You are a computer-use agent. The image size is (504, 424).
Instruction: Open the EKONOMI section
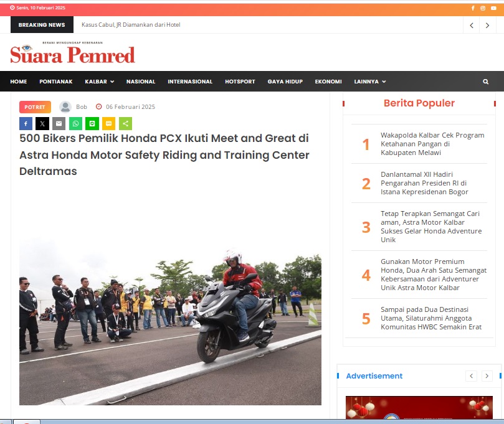point(328,82)
